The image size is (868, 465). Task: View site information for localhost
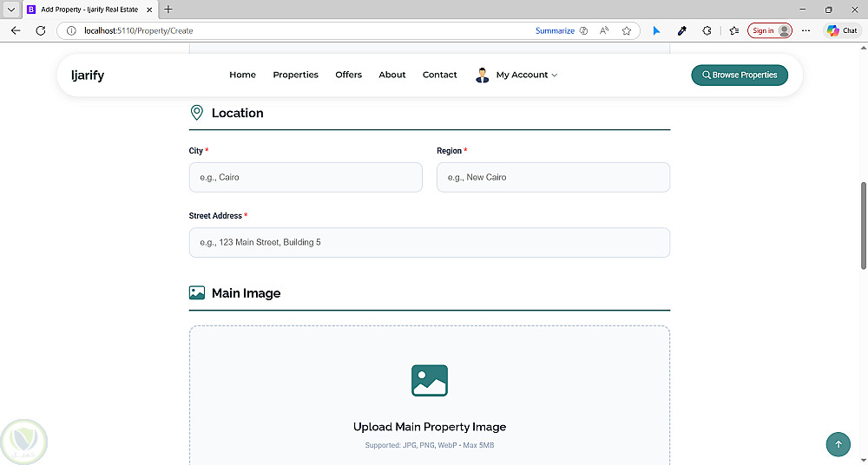(72, 30)
